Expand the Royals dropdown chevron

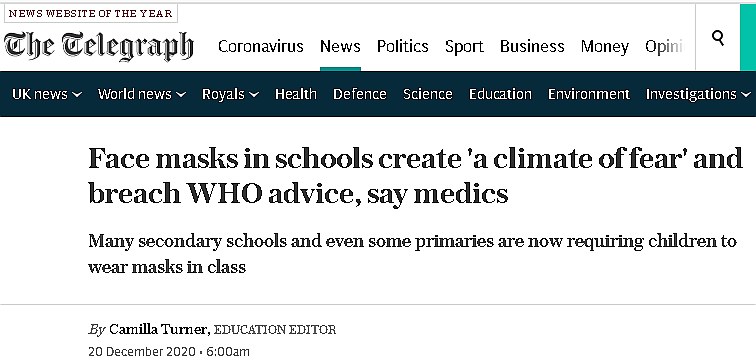click(x=255, y=94)
